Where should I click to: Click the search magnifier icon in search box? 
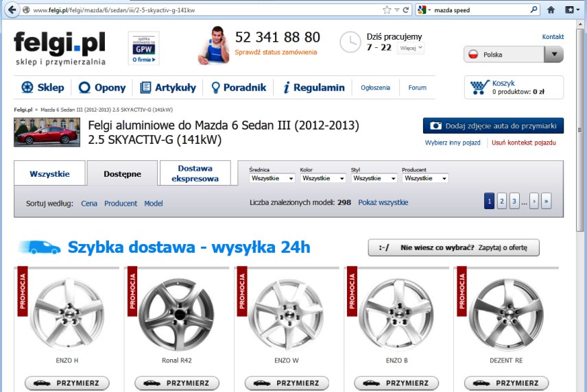point(534,10)
